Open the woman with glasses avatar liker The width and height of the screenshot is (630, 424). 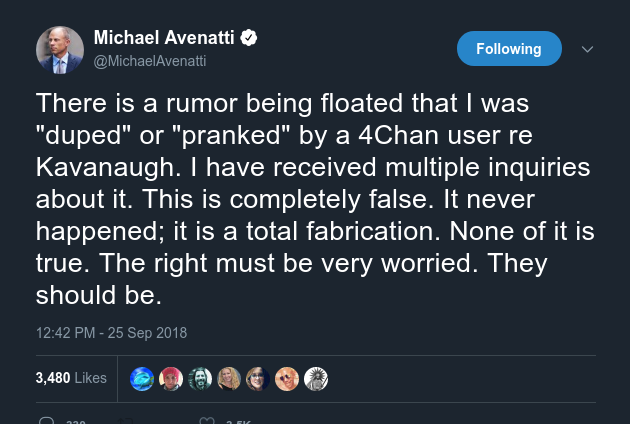pos(258,379)
